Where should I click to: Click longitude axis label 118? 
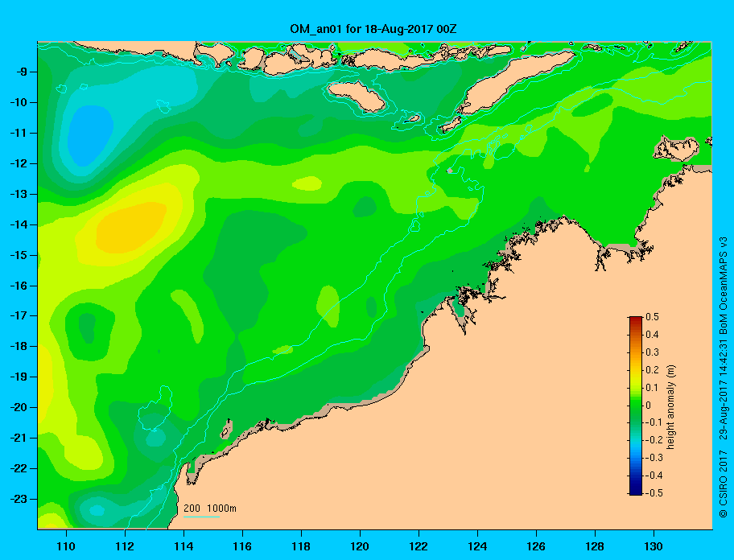[301, 546]
